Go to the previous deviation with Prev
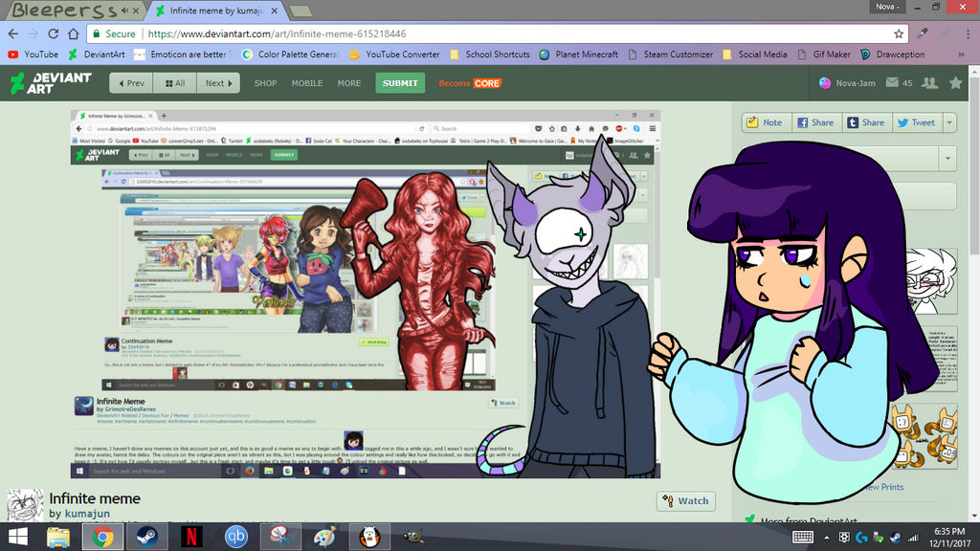 pos(131,83)
